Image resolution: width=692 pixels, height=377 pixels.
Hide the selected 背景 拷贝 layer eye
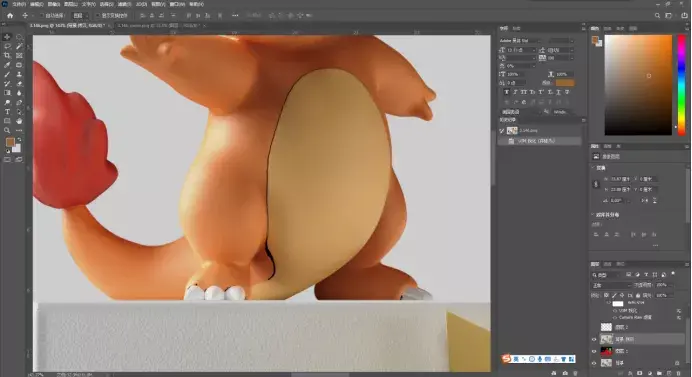[594, 339]
